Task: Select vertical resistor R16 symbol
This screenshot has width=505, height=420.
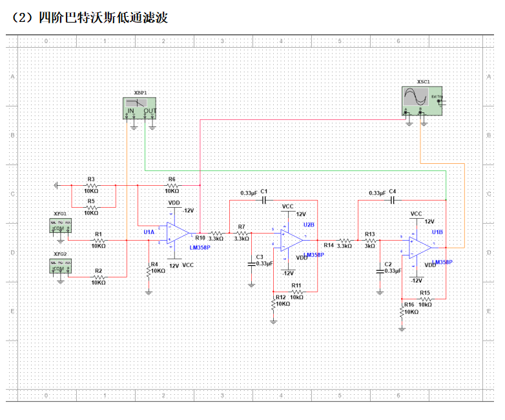Action: click(402, 311)
